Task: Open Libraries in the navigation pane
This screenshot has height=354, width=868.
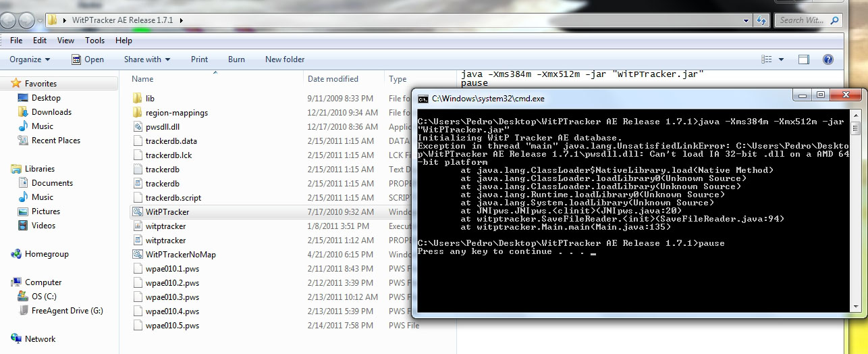Action: (33, 169)
